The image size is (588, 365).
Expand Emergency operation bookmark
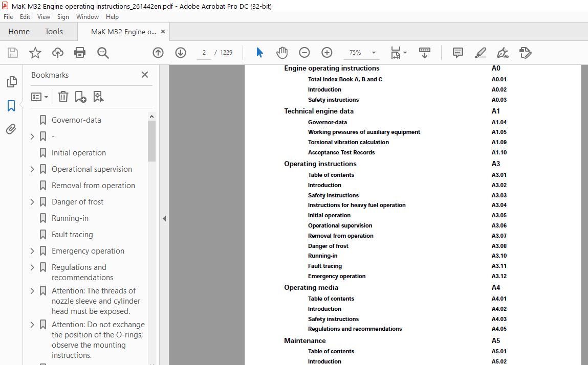pyautogui.click(x=32, y=251)
